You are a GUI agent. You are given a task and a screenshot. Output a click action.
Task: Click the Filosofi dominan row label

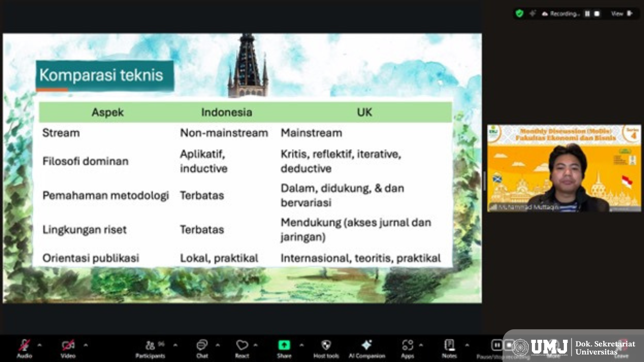86,161
